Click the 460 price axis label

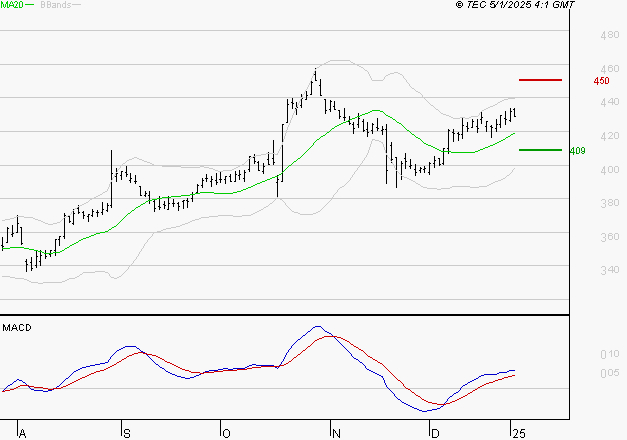[609, 69]
